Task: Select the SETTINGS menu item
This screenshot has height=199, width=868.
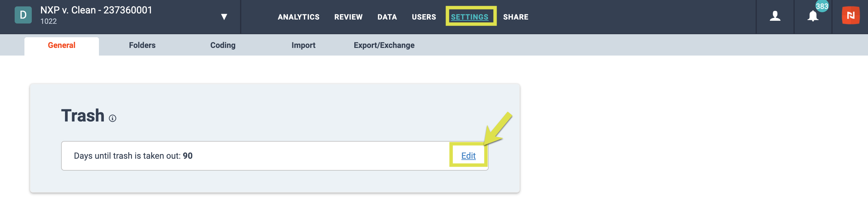Action: pyautogui.click(x=469, y=17)
